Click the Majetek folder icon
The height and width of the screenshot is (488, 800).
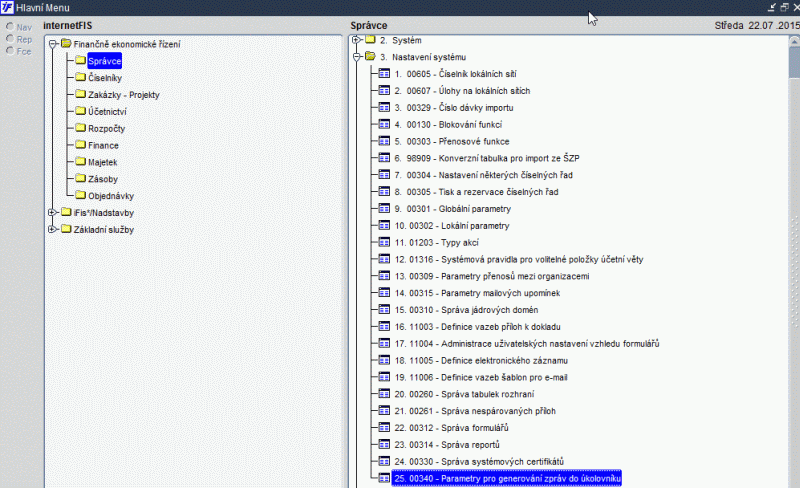(x=81, y=161)
